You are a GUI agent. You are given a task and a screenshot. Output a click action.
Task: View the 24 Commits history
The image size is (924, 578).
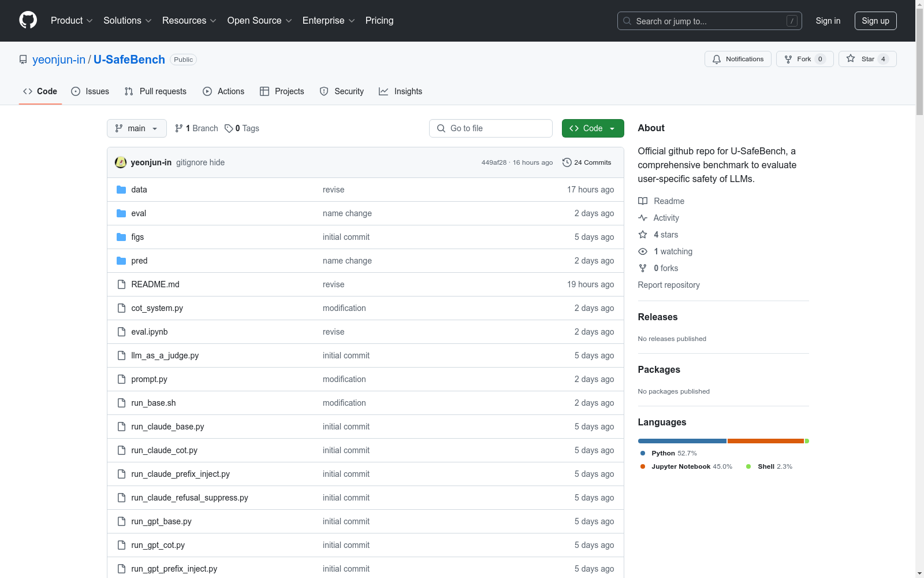pyautogui.click(x=587, y=162)
